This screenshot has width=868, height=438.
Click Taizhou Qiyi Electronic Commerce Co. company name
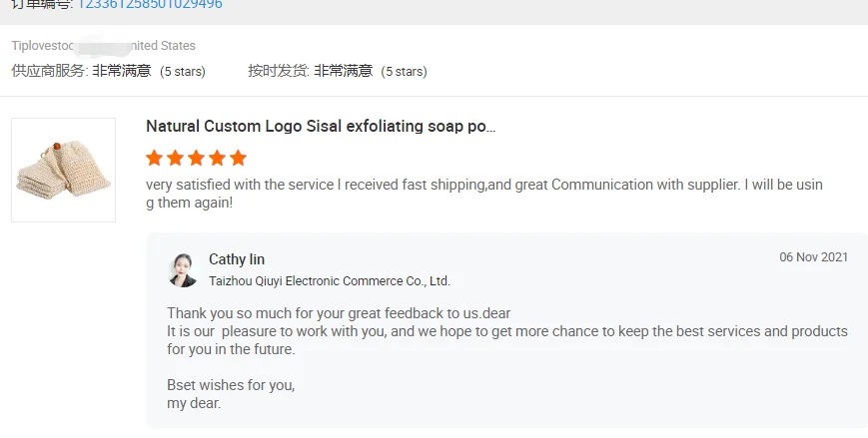click(x=329, y=281)
